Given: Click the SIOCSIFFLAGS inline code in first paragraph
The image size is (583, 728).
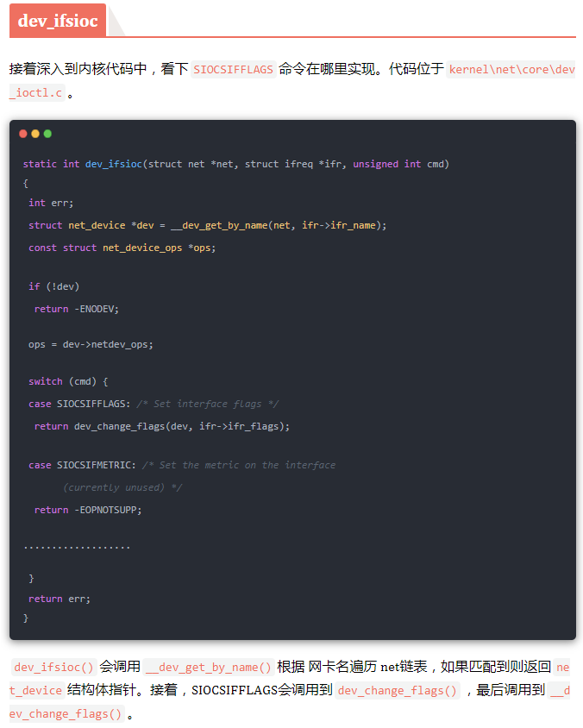Looking at the screenshot, I should click(x=233, y=70).
